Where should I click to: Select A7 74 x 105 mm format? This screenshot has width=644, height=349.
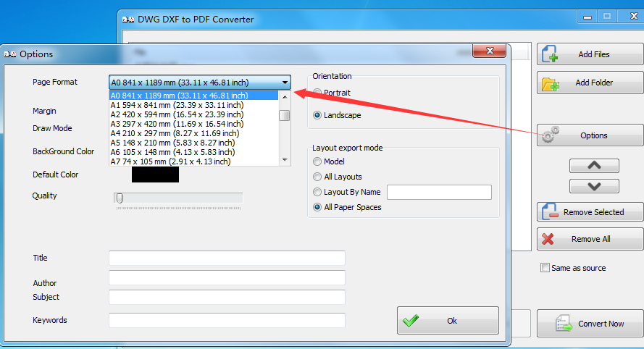tap(194, 161)
